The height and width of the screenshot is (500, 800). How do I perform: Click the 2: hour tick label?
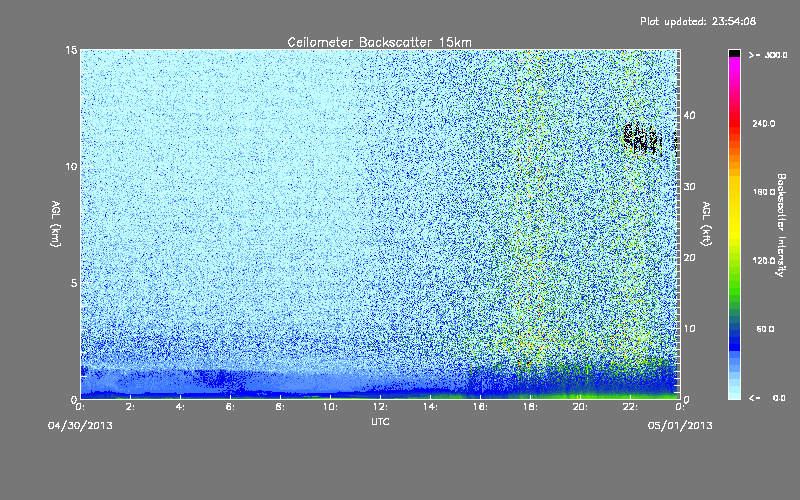point(130,407)
